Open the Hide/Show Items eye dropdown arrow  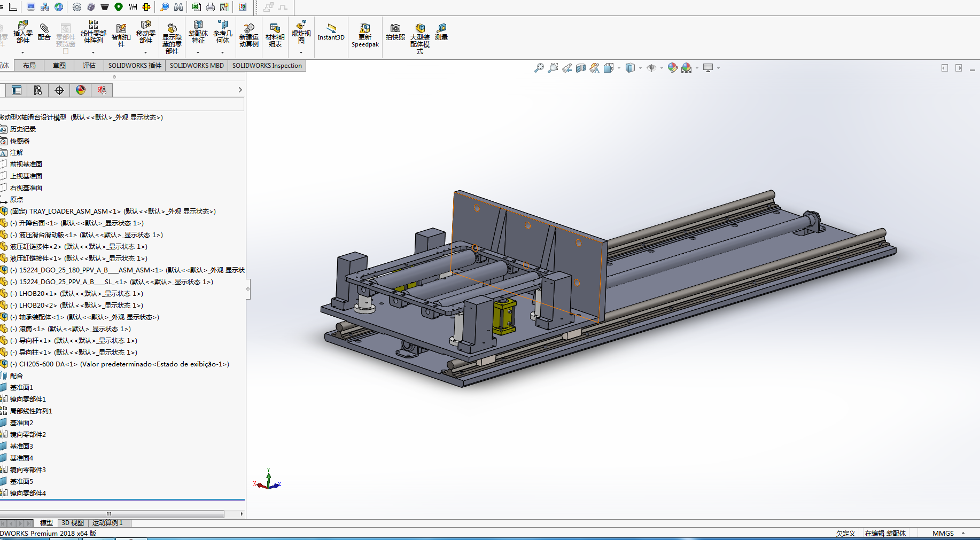point(662,68)
